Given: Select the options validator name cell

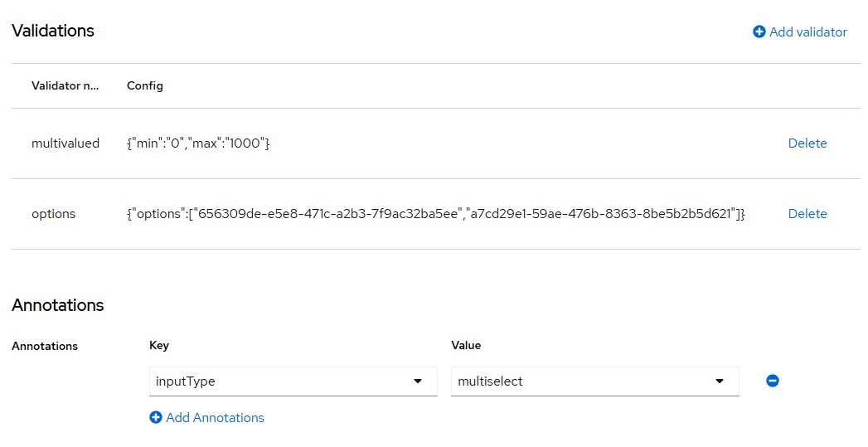Looking at the screenshot, I should coord(53,214).
